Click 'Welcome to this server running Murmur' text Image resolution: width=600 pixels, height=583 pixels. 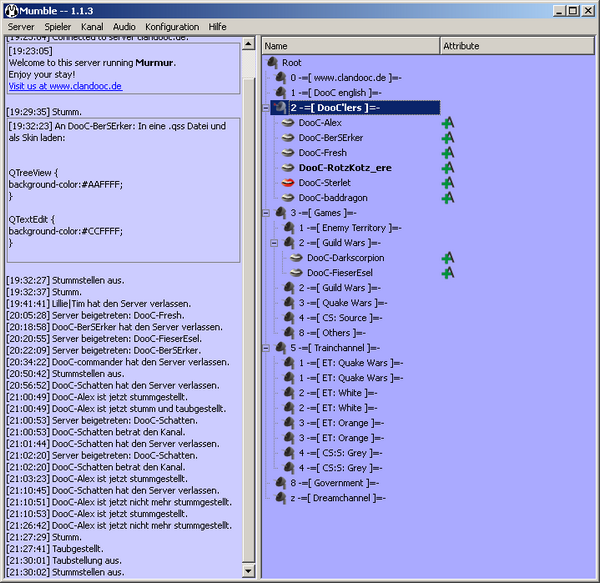tap(92, 63)
